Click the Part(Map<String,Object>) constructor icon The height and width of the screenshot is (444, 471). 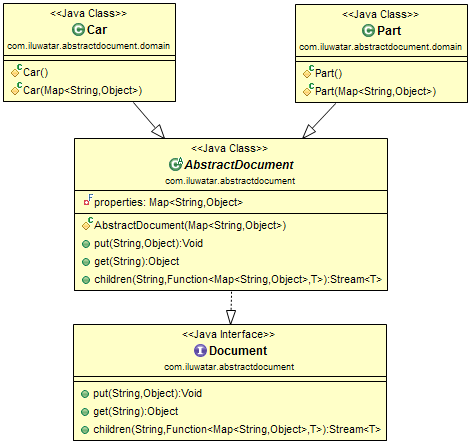coord(308,89)
